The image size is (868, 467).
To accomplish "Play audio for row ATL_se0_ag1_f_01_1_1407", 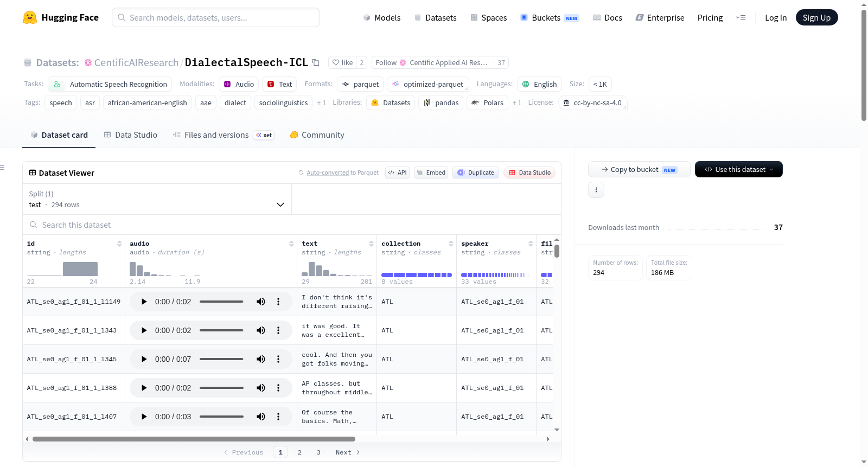I will click(x=144, y=417).
